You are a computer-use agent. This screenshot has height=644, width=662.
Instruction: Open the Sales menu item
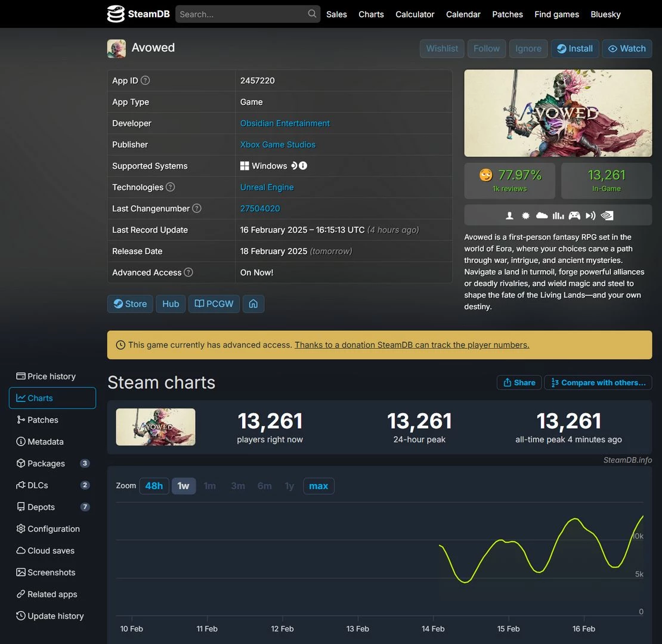(336, 14)
